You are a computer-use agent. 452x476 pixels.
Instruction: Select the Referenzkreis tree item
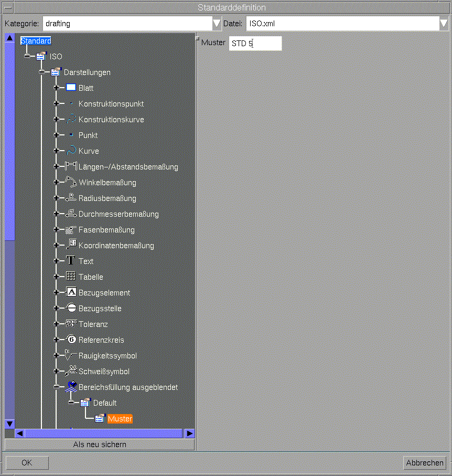[x=101, y=340]
